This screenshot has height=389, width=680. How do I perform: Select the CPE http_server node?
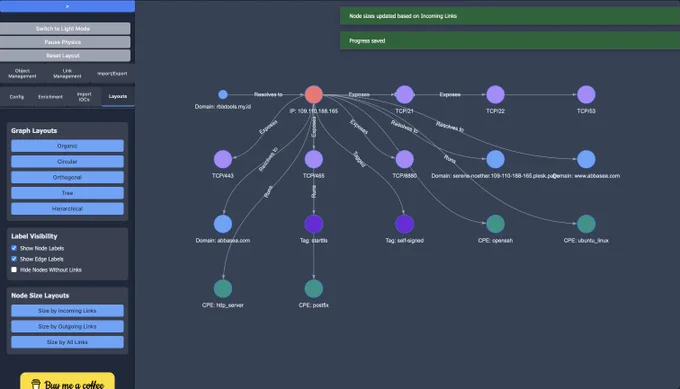pos(223,288)
